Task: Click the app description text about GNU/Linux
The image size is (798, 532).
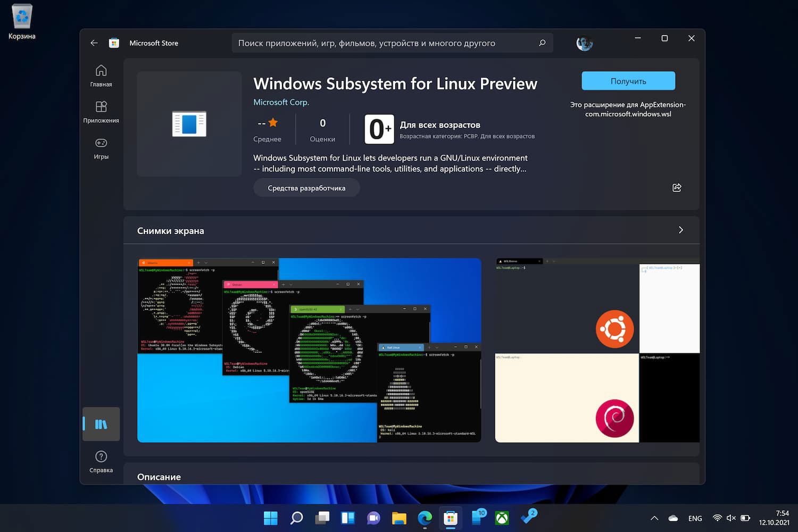Action: point(390,163)
